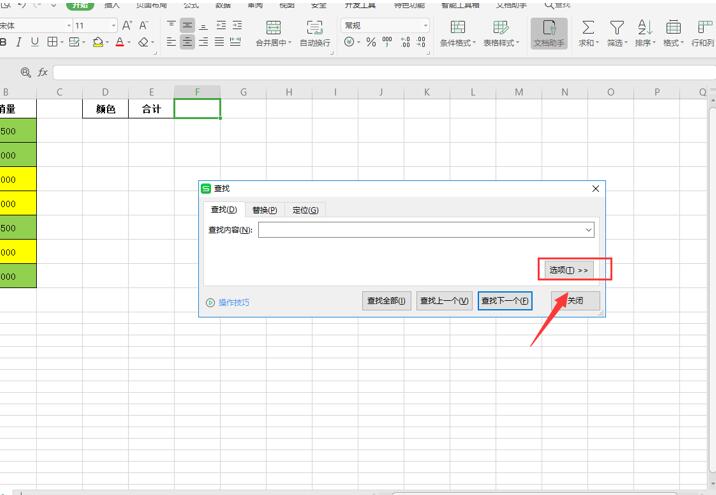716x495 pixels.
Task: Expand the font color dropdown arrow
Action: 129,42
